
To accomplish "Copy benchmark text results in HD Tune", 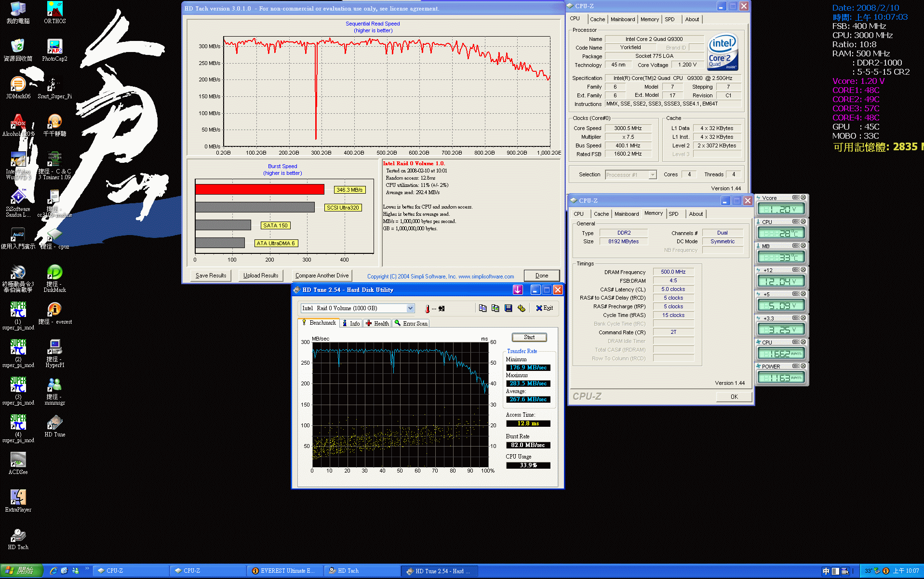I will click(x=482, y=308).
